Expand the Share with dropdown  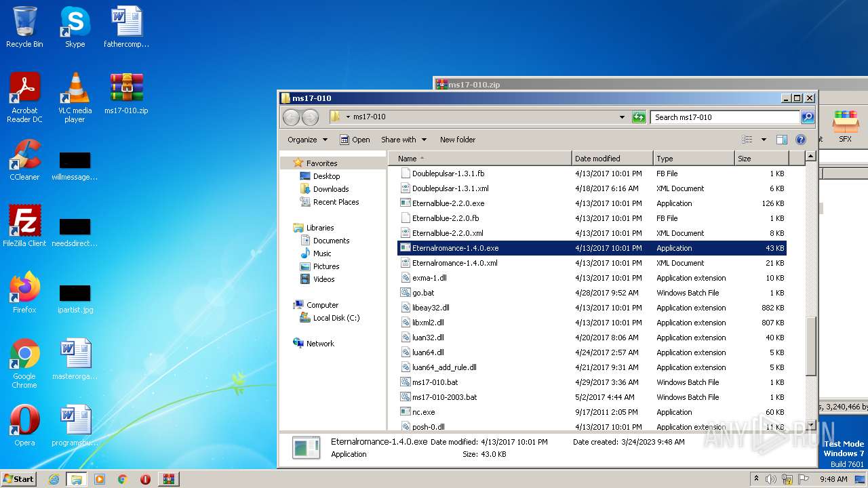pyautogui.click(x=404, y=140)
